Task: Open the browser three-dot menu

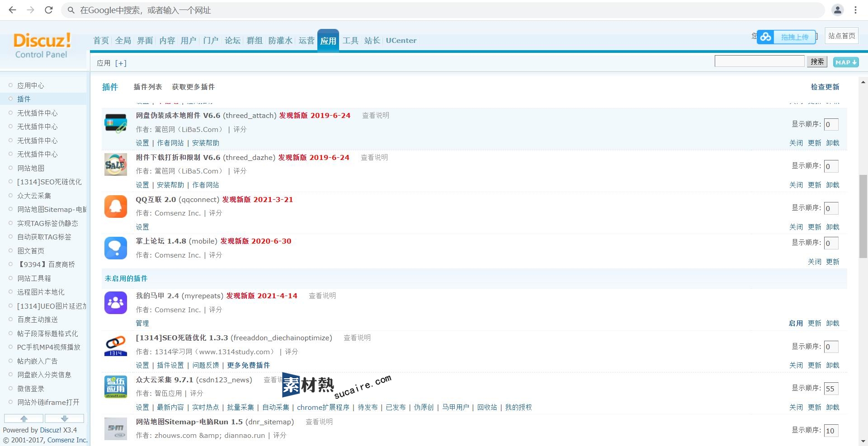Action: point(855,10)
